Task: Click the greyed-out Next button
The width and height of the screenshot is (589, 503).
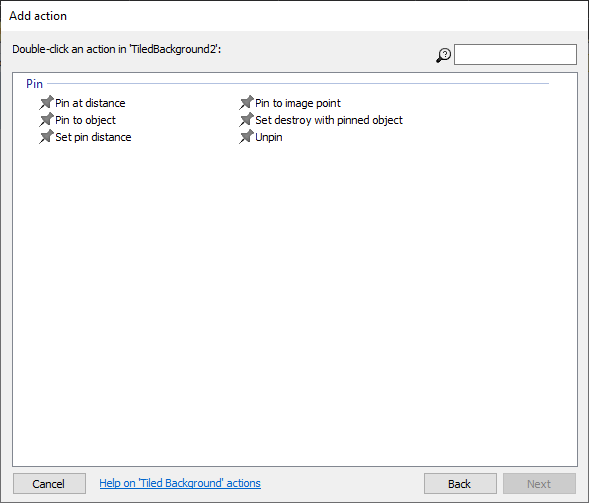Action: click(x=539, y=483)
